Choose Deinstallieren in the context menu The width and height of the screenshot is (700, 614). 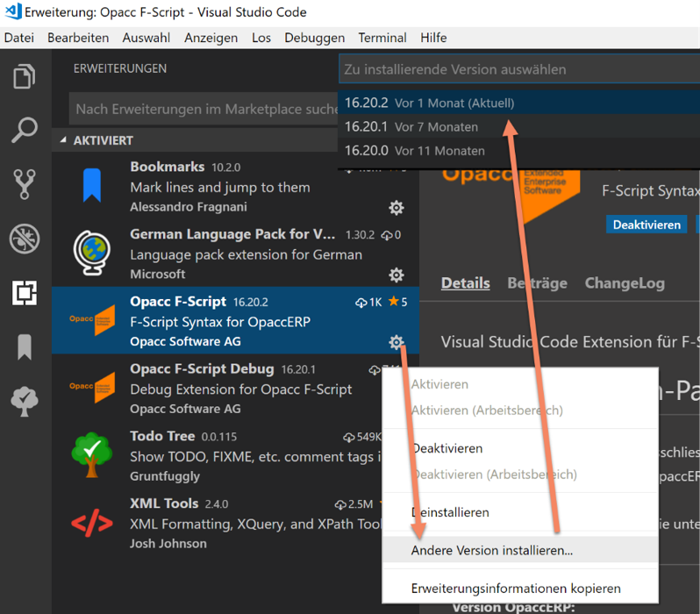click(520, 512)
